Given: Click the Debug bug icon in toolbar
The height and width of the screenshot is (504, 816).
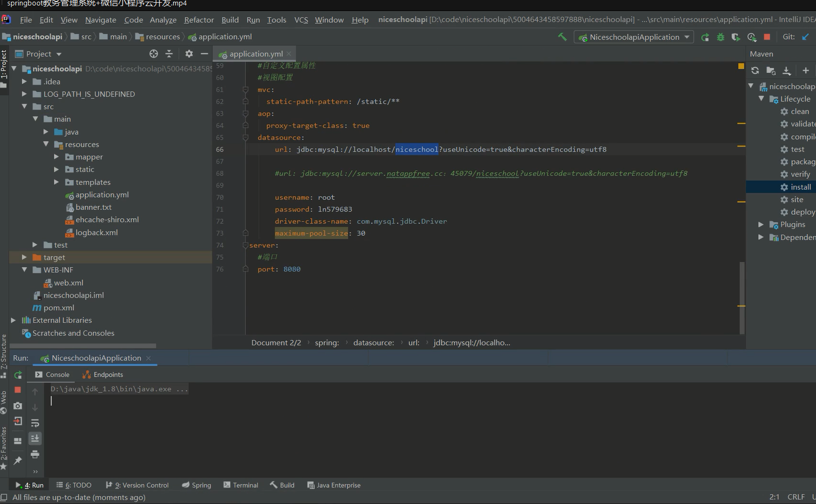Looking at the screenshot, I should [720, 37].
